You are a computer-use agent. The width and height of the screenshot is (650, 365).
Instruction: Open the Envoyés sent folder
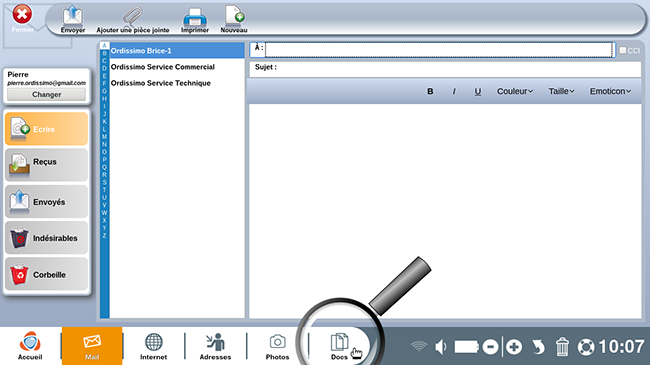pyautogui.click(x=46, y=202)
